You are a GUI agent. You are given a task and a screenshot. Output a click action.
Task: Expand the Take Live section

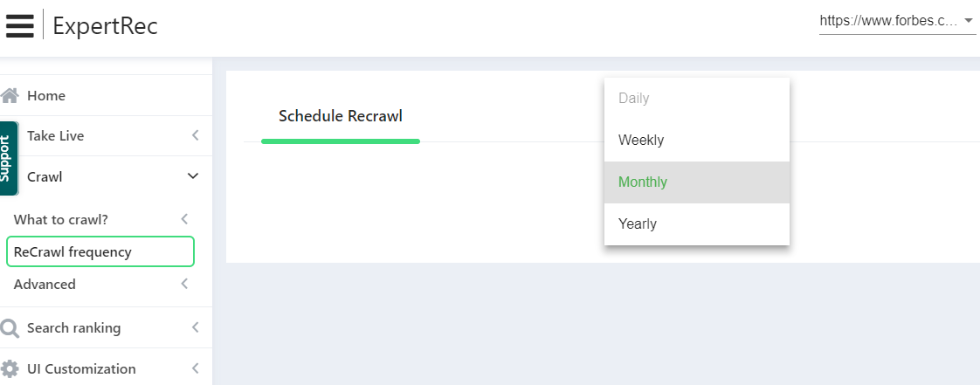click(195, 136)
